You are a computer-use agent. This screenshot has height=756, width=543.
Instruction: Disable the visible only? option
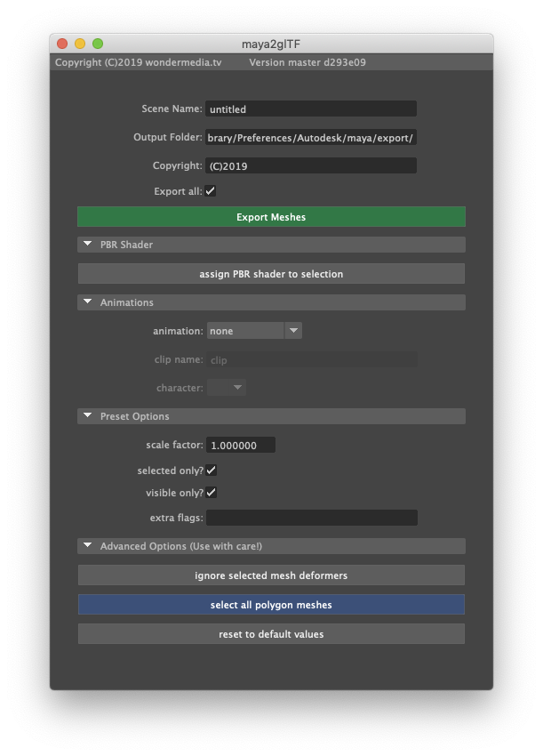coord(211,492)
